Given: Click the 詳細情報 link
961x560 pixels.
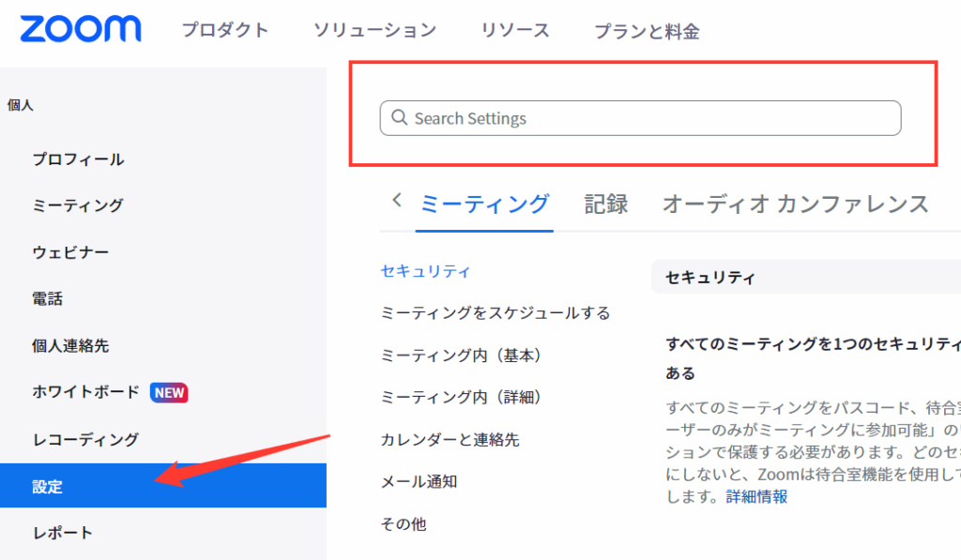Looking at the screenshot, I should (x=756, y=496).
